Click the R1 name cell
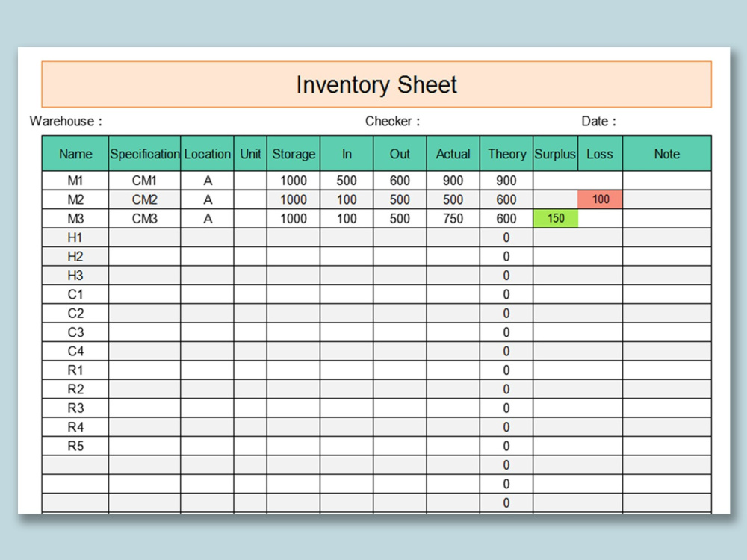This screenshot has height=560, width=747. (75, 370)
